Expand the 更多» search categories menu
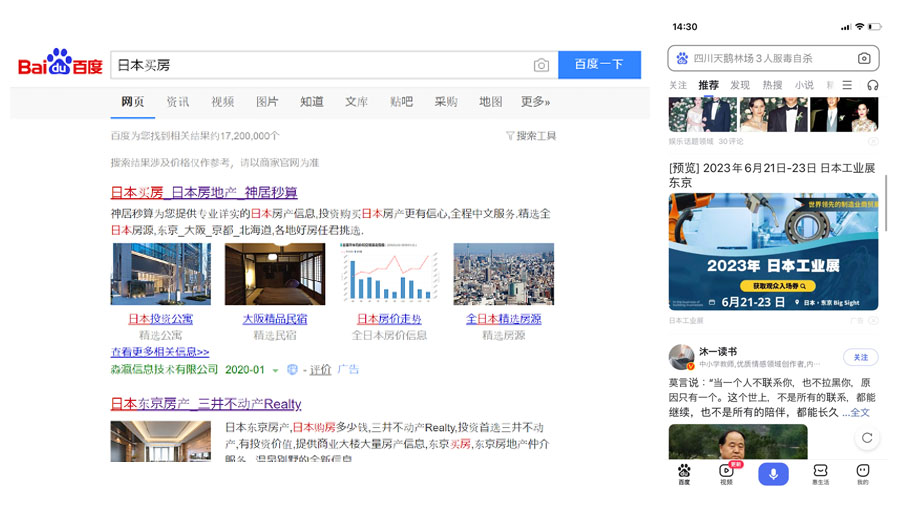This screenshot has width=900, height=514. point(535,102)
